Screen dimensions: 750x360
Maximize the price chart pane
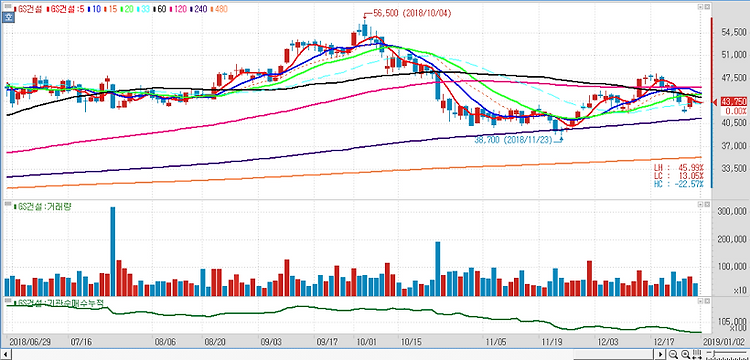(x=699, y=7)
